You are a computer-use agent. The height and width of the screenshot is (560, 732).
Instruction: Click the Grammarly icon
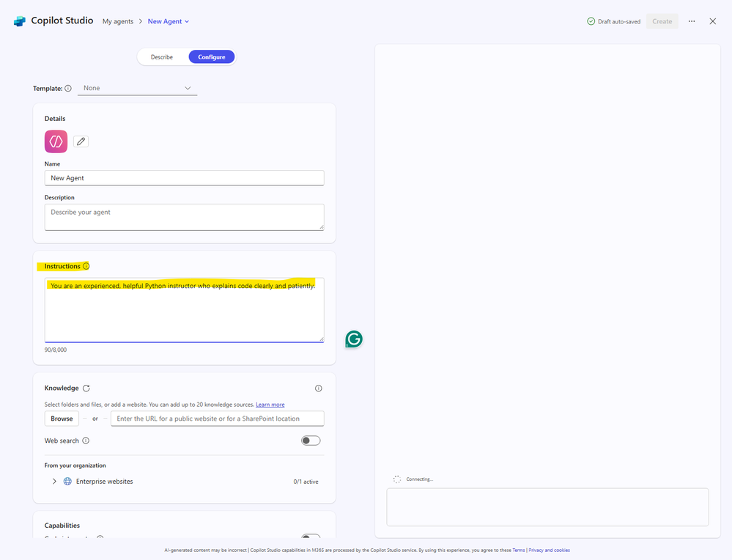tap(354, 339)
